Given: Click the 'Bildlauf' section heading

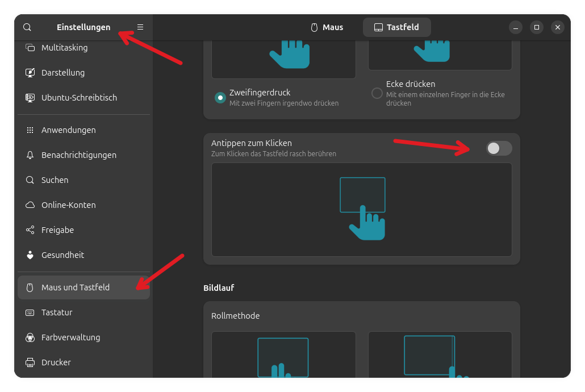Looking at the screenshot, I should [x=219, y=288].
